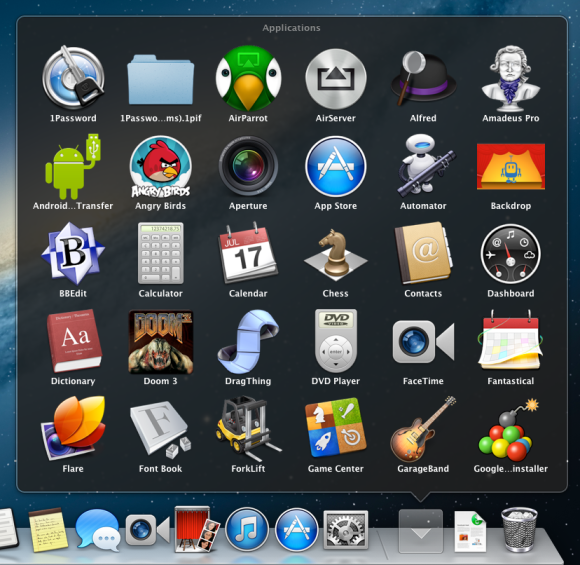The height and width of the screenshot is (565, 580).
Task: Launch the Dictionary app
Action: pyautogui.click(x=74, y=340)
